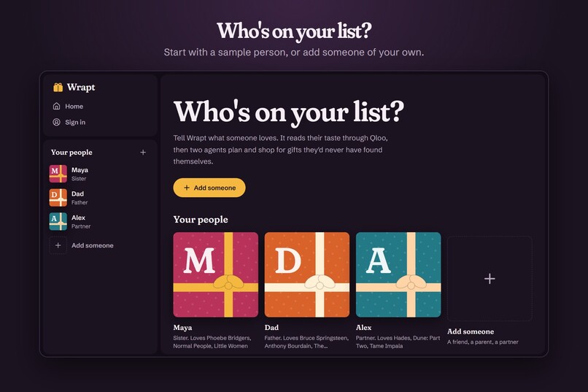Open Home from the sidebar
This screenshot has height=392, width=588.
[x=68, y=107]
